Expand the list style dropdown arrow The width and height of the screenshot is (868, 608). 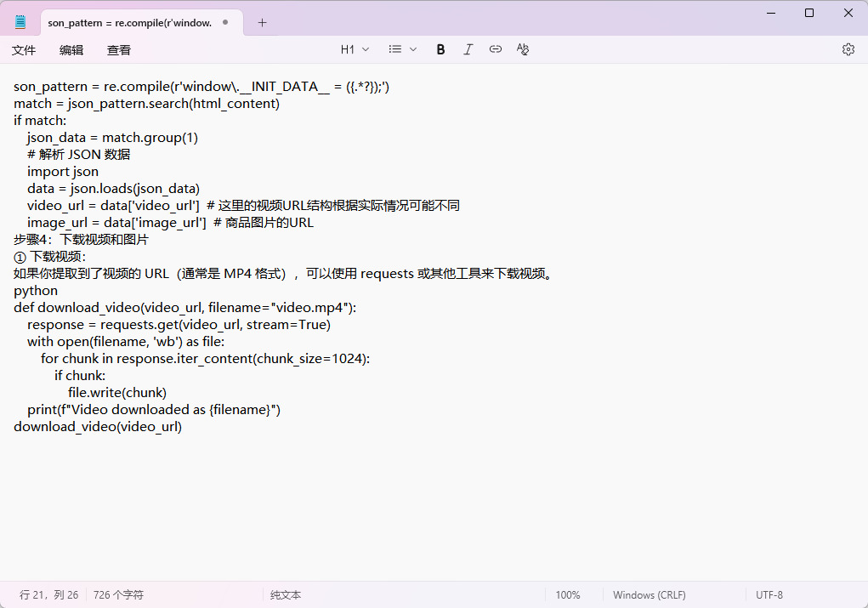413,49
